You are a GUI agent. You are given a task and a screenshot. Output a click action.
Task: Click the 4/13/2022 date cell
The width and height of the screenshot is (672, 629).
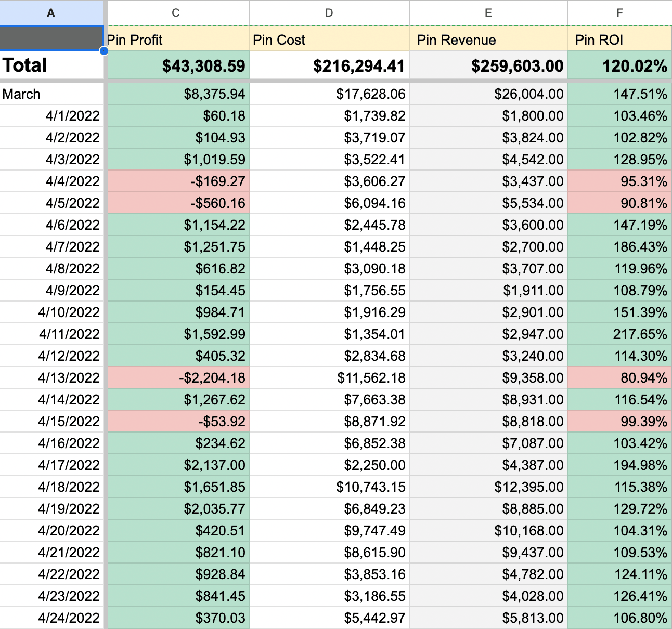[x=51, y=378]
